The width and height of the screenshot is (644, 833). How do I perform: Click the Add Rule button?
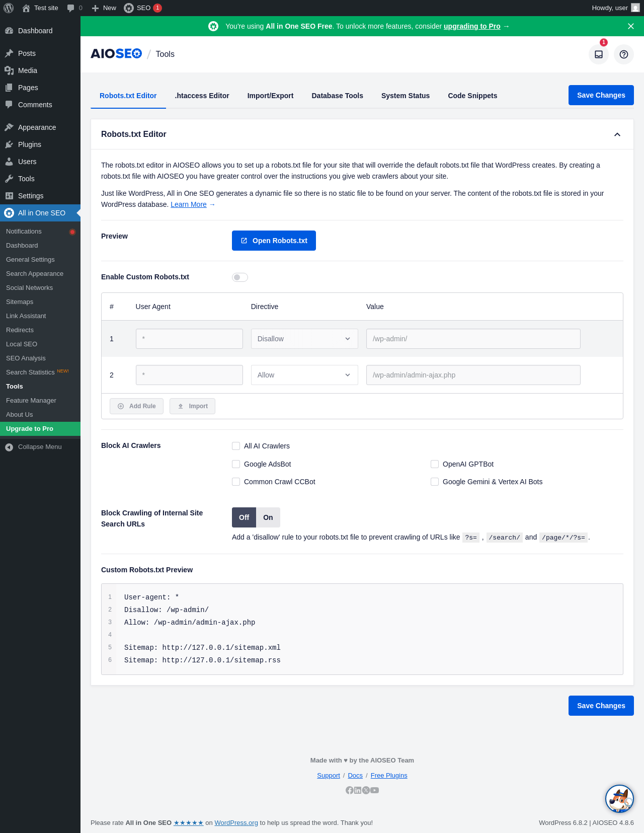pos(136,406)
